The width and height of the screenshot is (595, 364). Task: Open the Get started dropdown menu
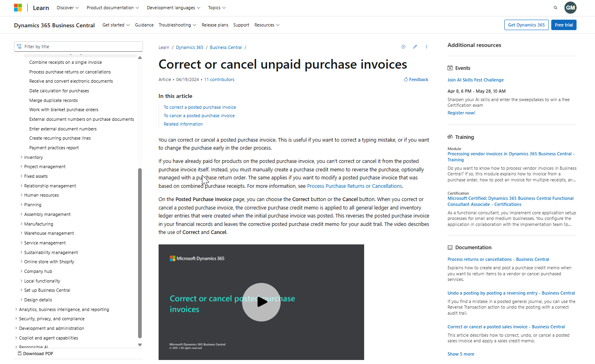click(x=116, y=25)
